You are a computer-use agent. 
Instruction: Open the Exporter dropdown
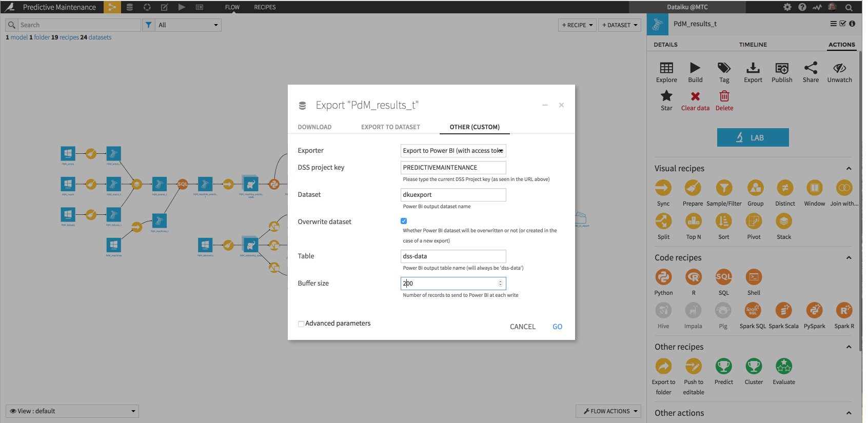click(x=453, y=151)
